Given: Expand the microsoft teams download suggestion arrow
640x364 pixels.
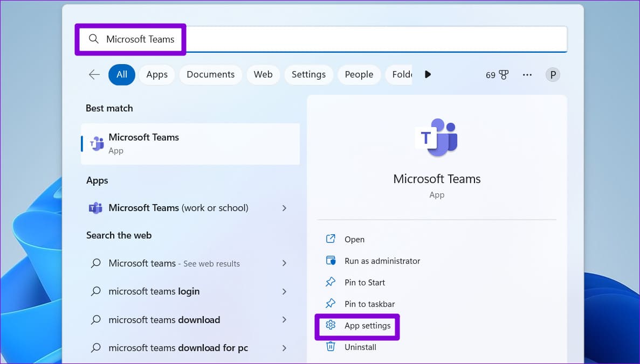Looking at the screenshot, I should point(284,320).
